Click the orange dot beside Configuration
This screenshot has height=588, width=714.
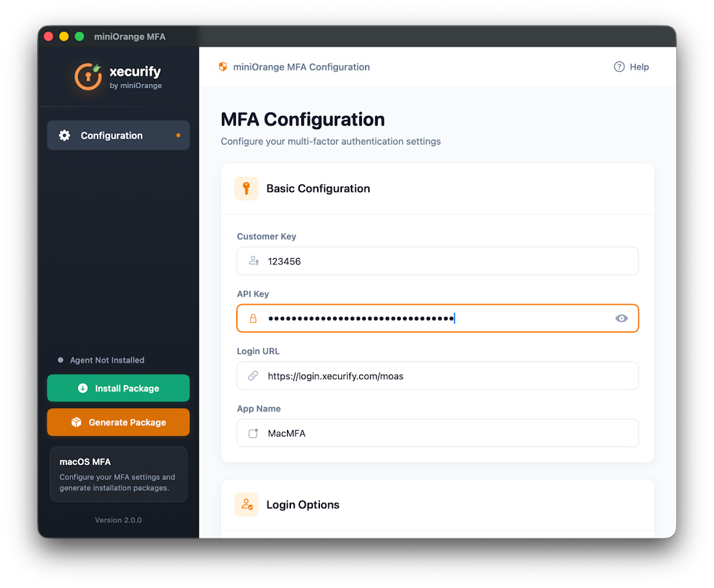pyautogui.click(x=178, y=135)
